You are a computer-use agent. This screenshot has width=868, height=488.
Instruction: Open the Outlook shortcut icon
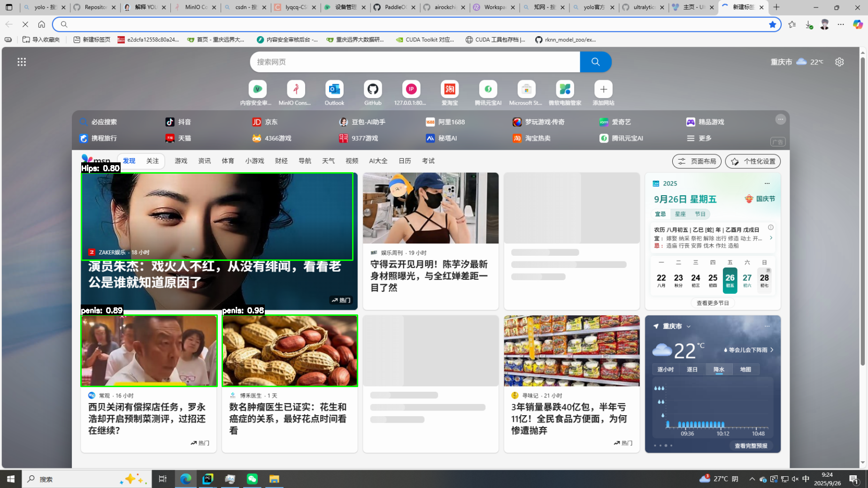[334, 89]
